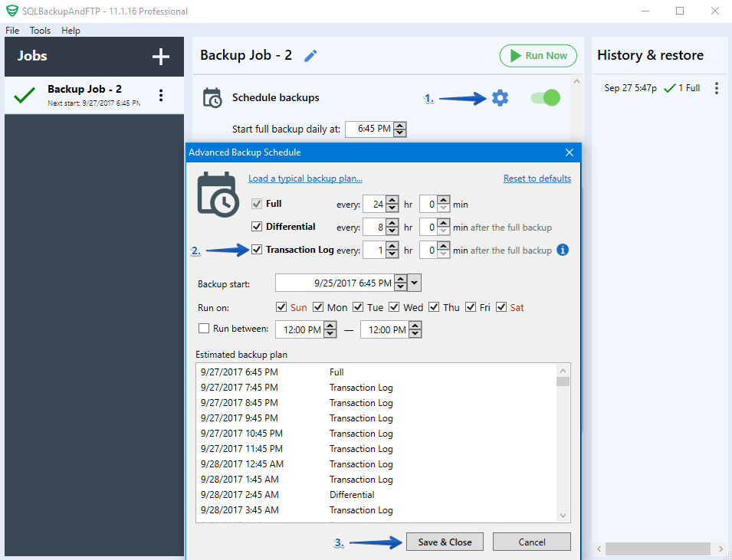This screenshot has width=732, height=560.
Task: Open schedule settings with the gear icon
Action: coord(500,98)
